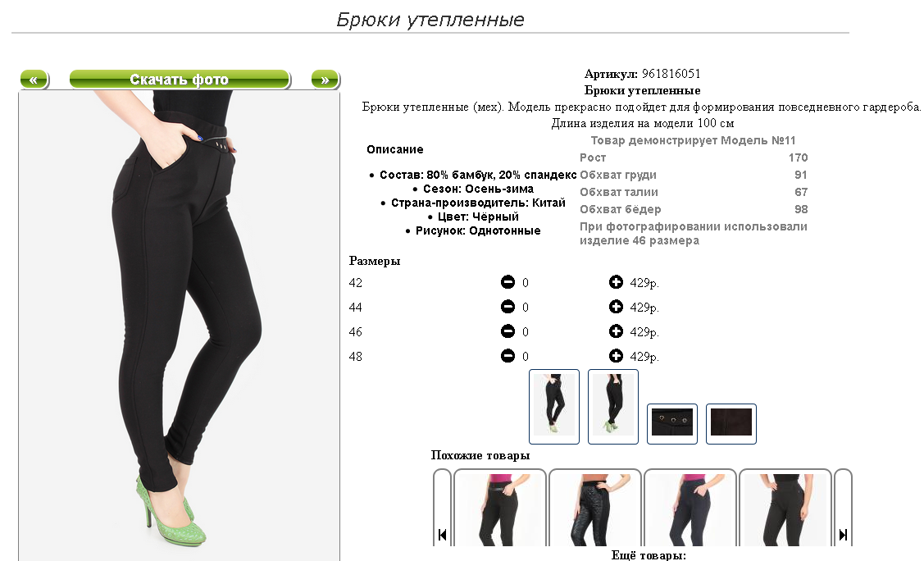Decrease quantity for size 48
924x561 pixels.
click(508, 356)
